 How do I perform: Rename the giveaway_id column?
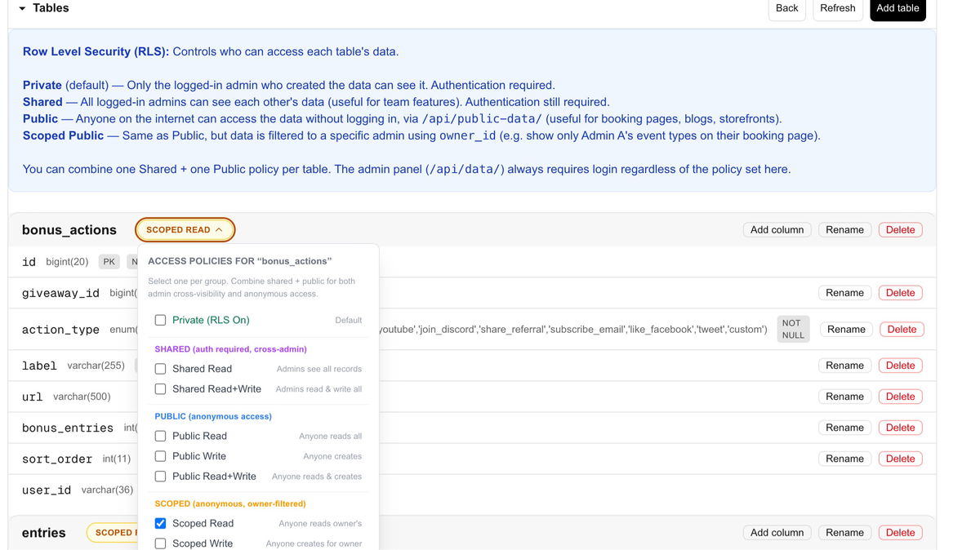(844, 293)
